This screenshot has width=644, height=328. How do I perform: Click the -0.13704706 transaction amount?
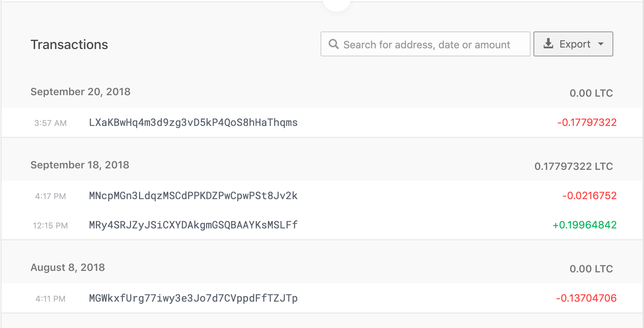(587, 298)
